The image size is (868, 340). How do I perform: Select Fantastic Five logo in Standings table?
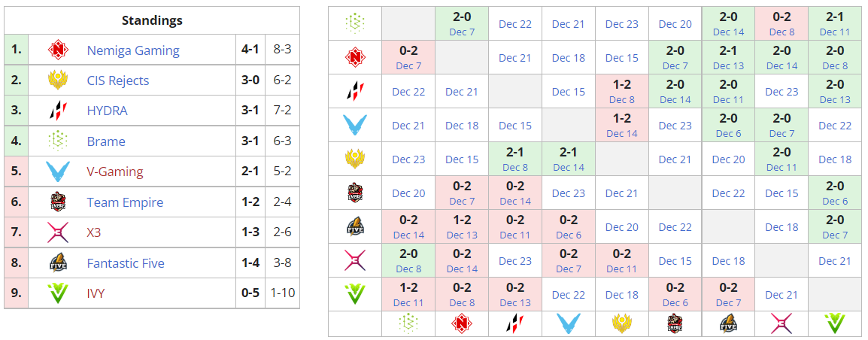click(x=58, y=263)
